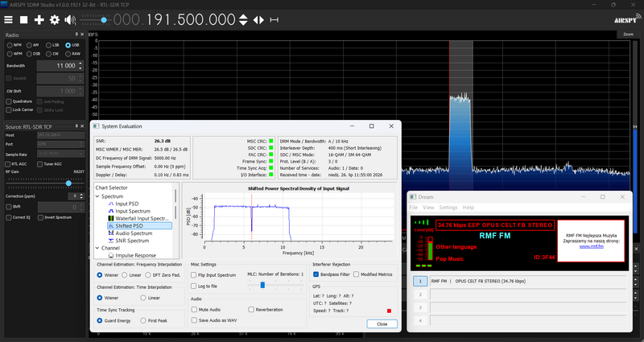Click the plus icon to add new slice

39,19
